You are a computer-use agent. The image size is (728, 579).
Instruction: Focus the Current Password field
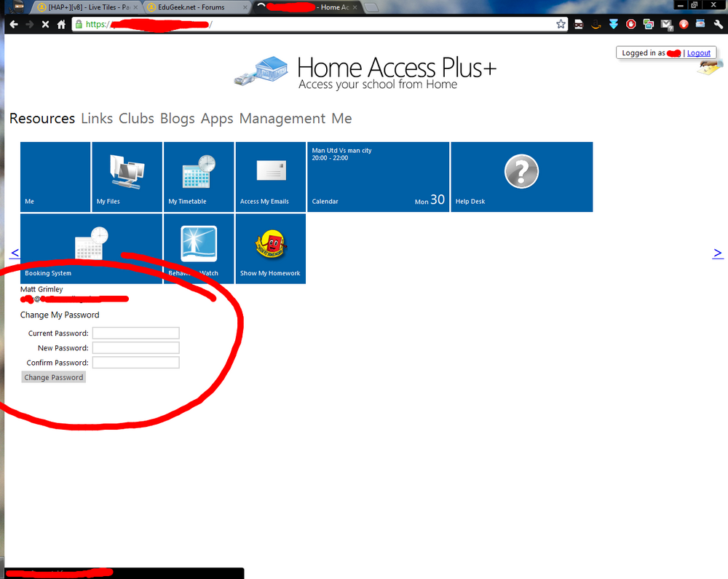pos(136,333)
